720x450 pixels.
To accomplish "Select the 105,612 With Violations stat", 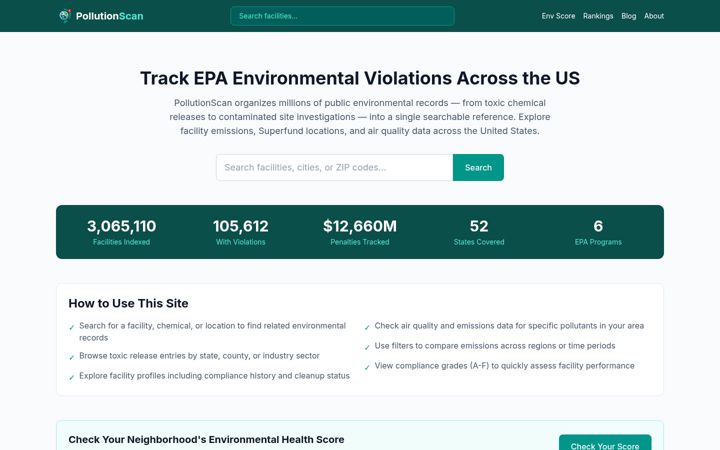I will [x=241, y=232].
